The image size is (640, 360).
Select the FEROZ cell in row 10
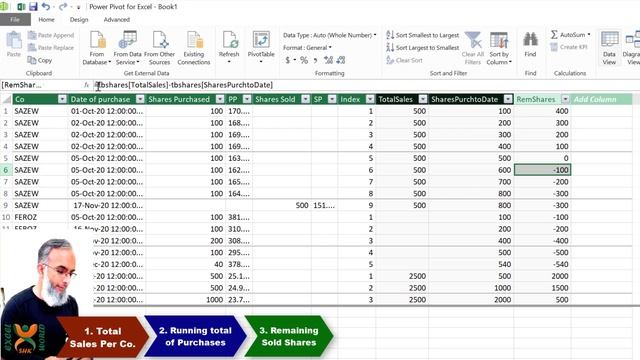tap(40, 217)
